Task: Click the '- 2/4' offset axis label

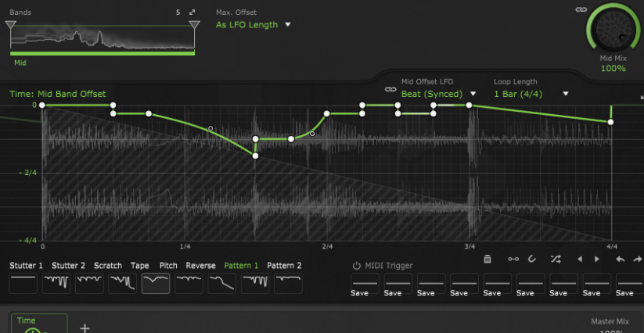Action: coord(28,173)
